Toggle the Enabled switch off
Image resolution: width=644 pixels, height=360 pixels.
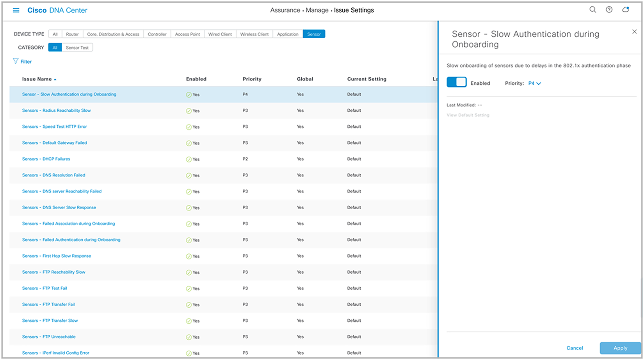click(x=457, y=82)
